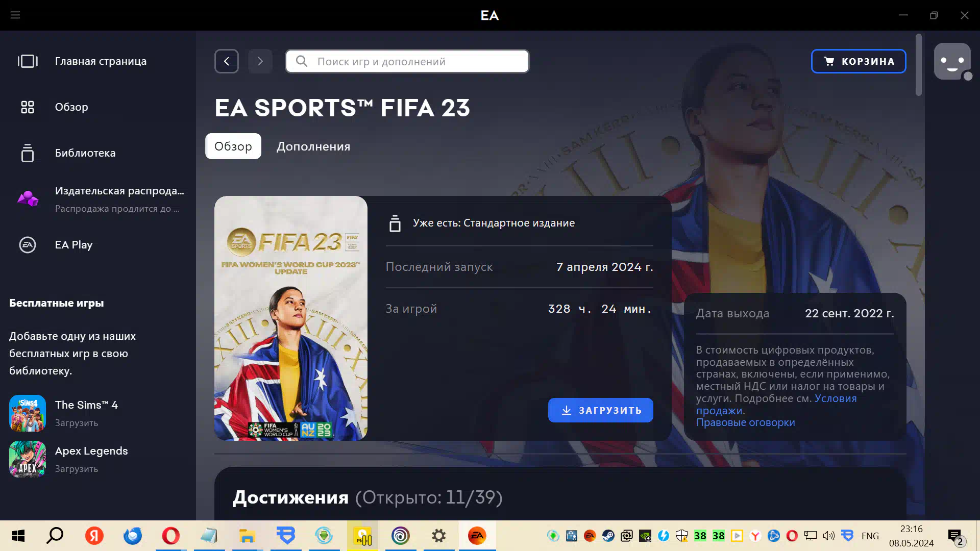Open the notification center icon
This screenshot has width=980, height=551.
955,536
